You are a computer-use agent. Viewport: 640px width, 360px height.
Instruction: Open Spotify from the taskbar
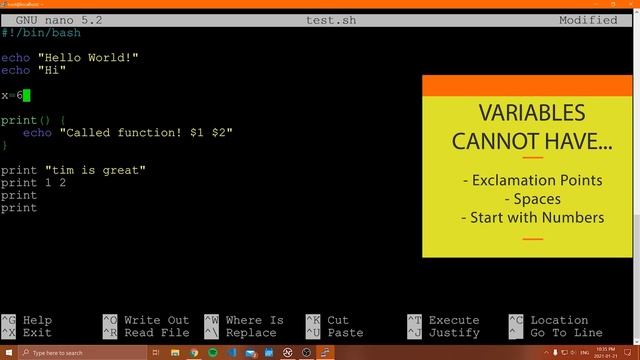pos(213,353)
